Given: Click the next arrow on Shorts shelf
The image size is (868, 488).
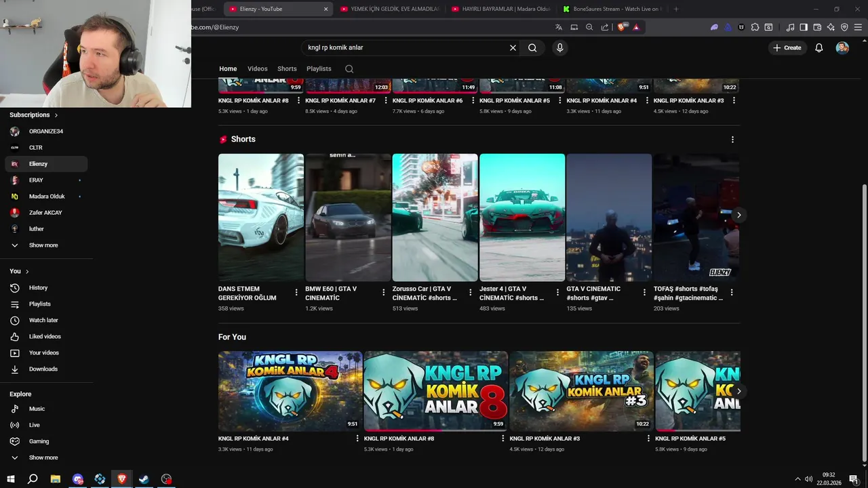Looking at the screenshot, I should tap(738, 215).
